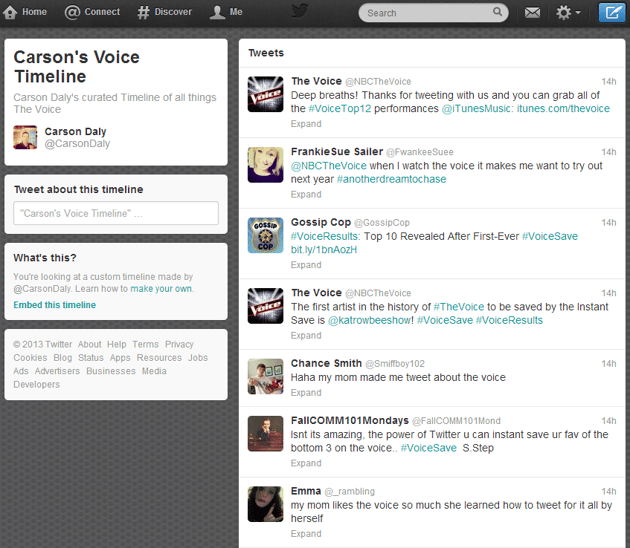The image size is (630, 548).
Task: Go to the Home tab
Action: (25, 12)
